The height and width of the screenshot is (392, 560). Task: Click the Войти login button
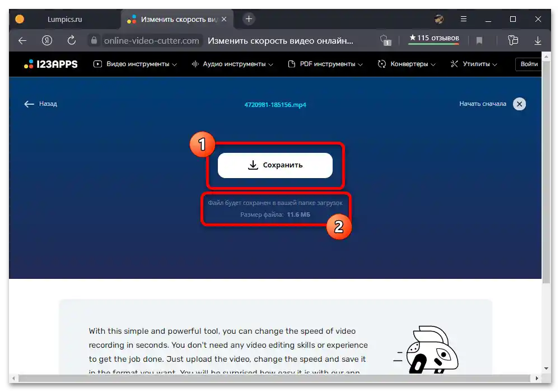[529, 64]
